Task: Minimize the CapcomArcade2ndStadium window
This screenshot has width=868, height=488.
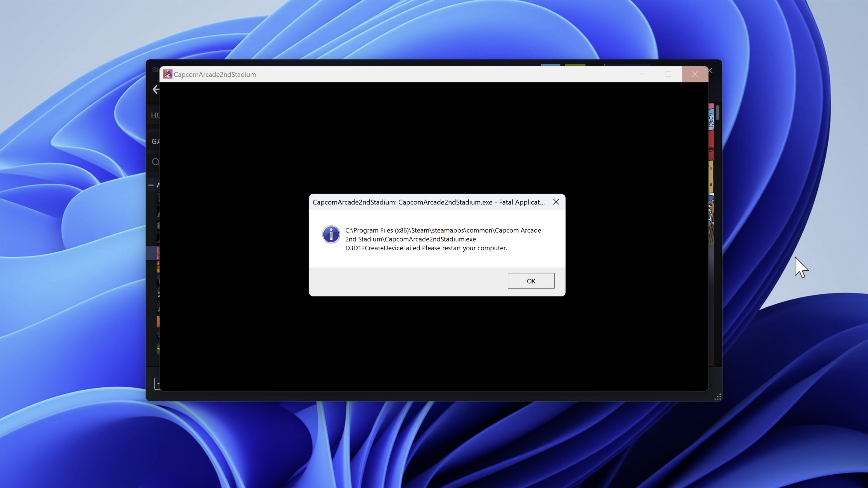Action: tap(642, 74)
